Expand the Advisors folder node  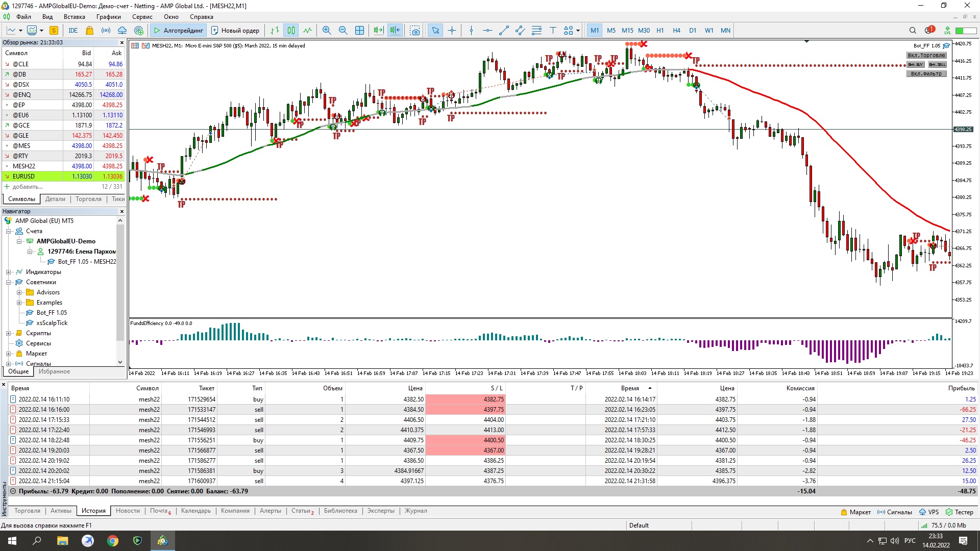19,292
